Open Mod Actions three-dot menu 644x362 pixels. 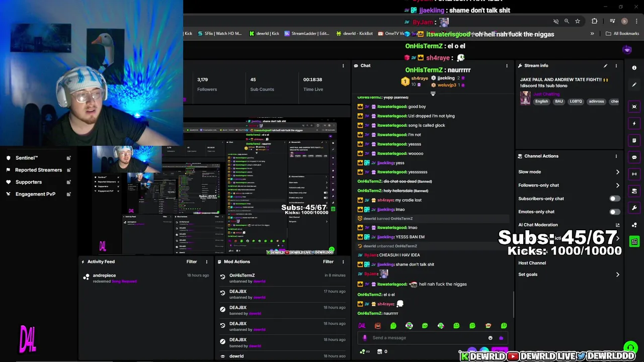tap(343, 261)
